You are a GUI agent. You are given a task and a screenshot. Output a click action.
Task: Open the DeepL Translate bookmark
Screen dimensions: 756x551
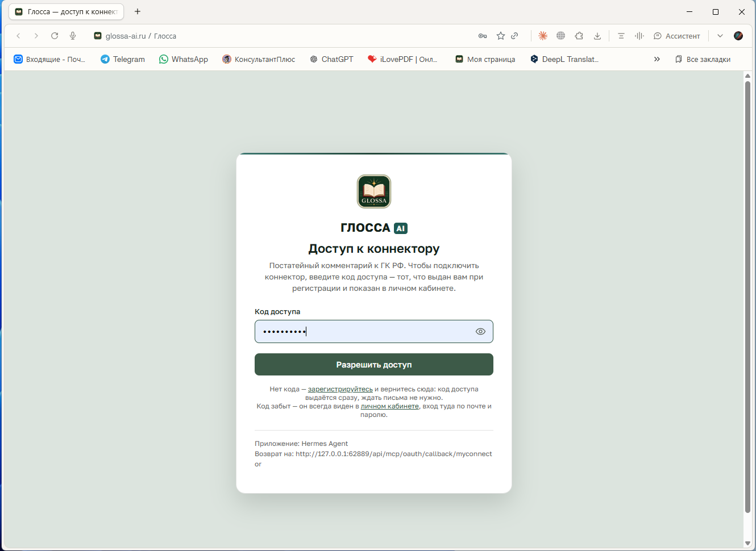click(564, 59)
